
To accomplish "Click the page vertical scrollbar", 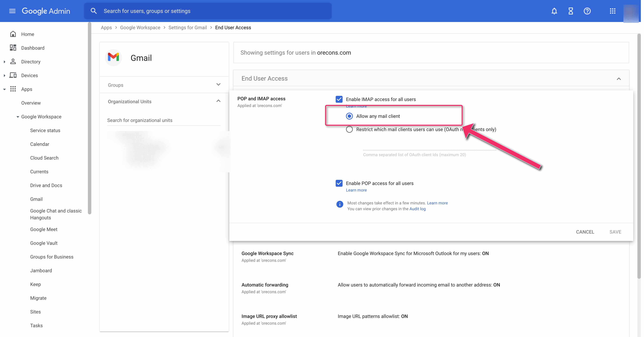I will click(639, 156).
